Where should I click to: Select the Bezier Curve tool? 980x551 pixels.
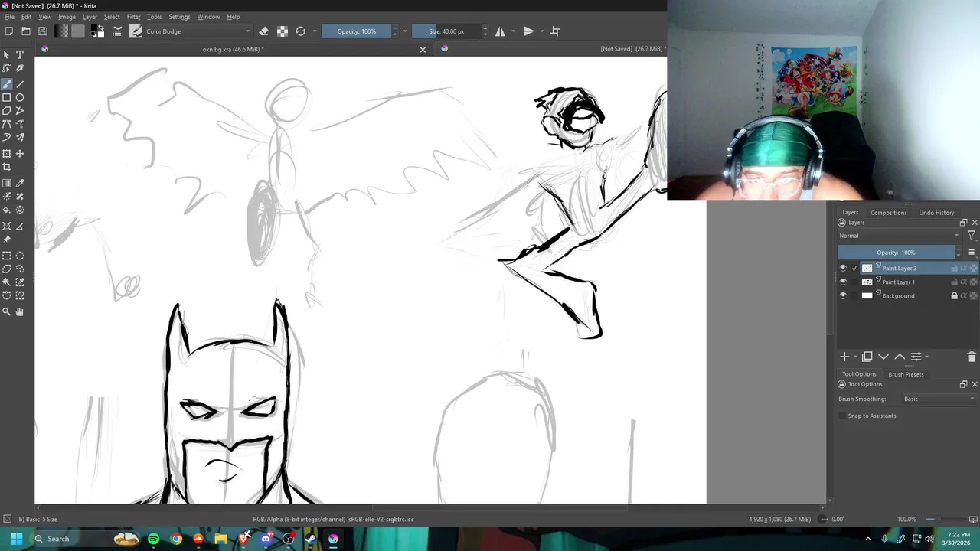(7, 124)
